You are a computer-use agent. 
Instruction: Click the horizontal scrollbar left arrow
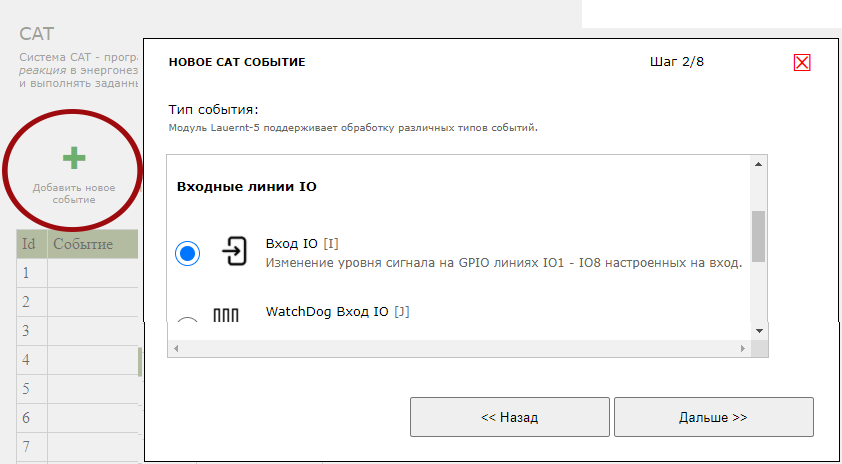point(176,348)
